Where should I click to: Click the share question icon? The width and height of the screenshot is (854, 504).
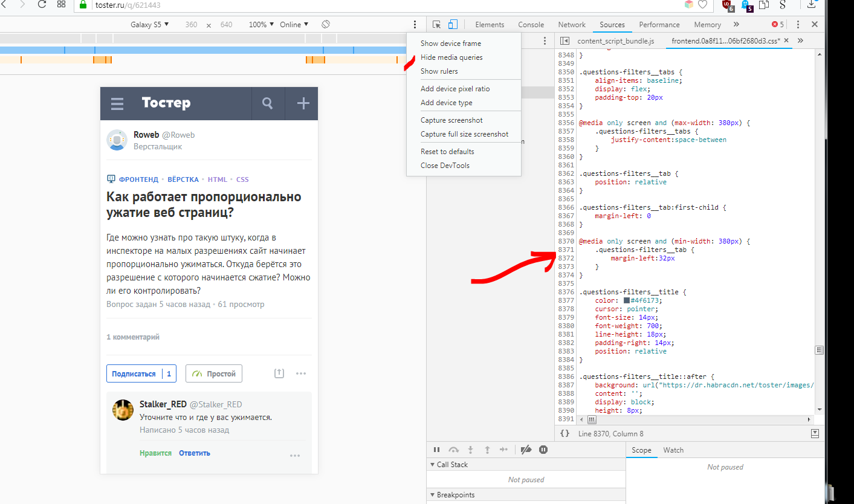[279, 373]
